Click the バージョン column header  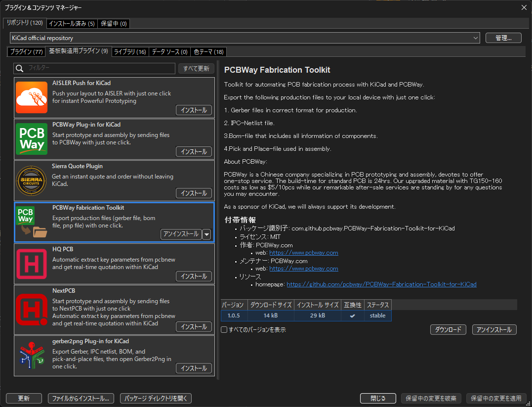click(x=234, y=305)
